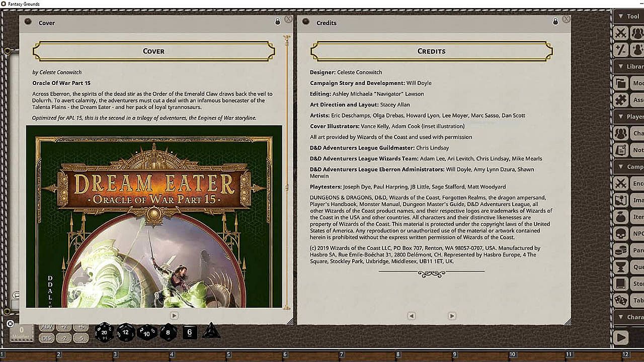Open the Modules library button
The image size is (644, 362).
pos(629,83)
